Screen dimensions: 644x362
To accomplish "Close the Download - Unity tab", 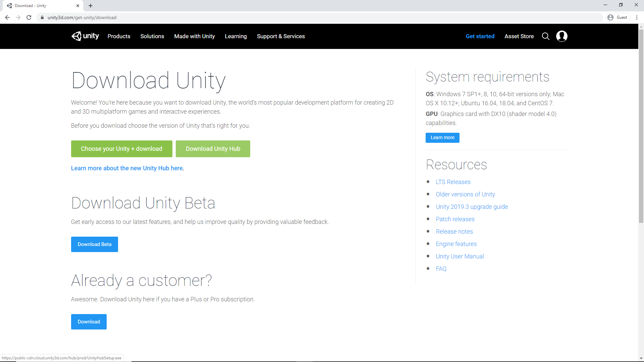I will [x=78, y=6].
